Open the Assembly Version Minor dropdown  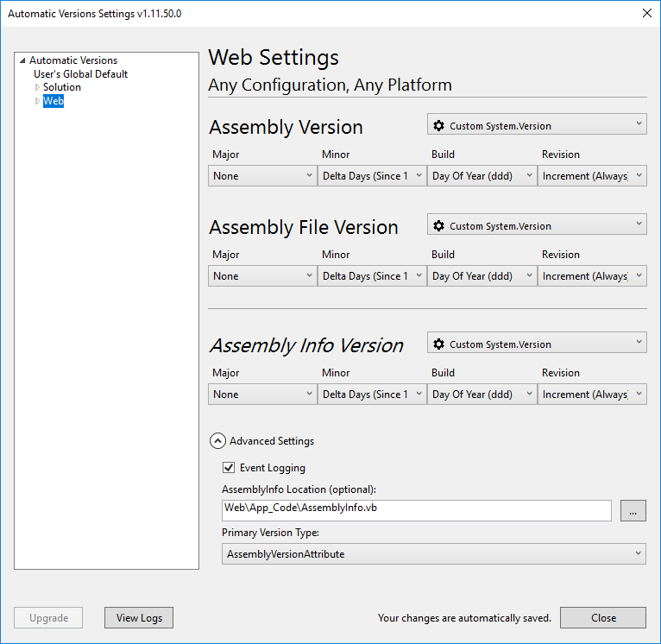(372, 176)
